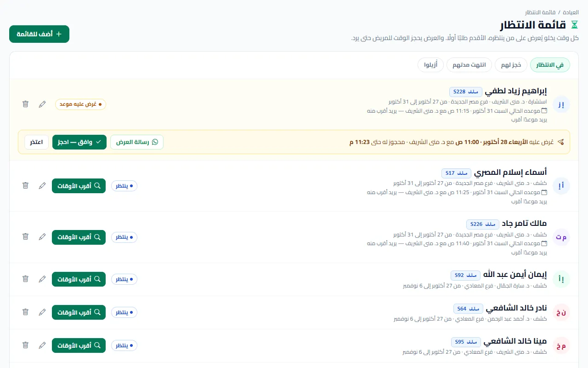The width and height of the screenshot is (588, 368).
Task: Edit إبراهيم زياد لطفي entry with pencil icon
Action: [x=42, y=104]
